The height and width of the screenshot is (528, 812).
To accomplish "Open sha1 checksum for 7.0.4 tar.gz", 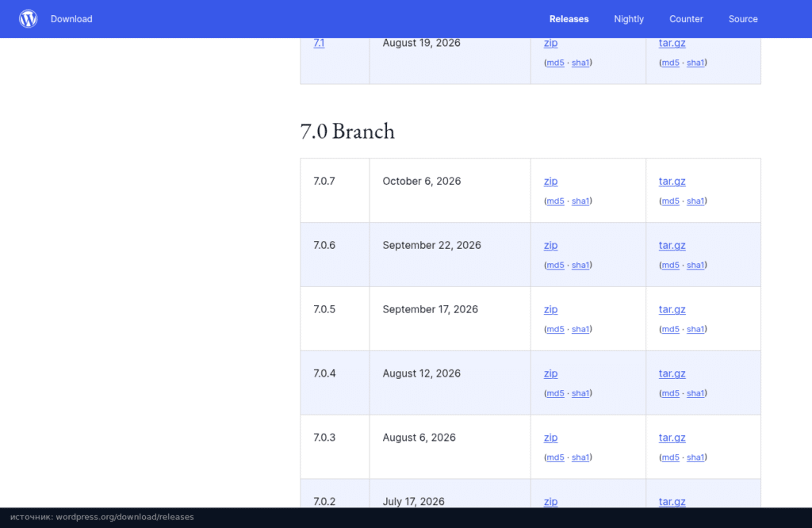I will (x=695, y=393).
